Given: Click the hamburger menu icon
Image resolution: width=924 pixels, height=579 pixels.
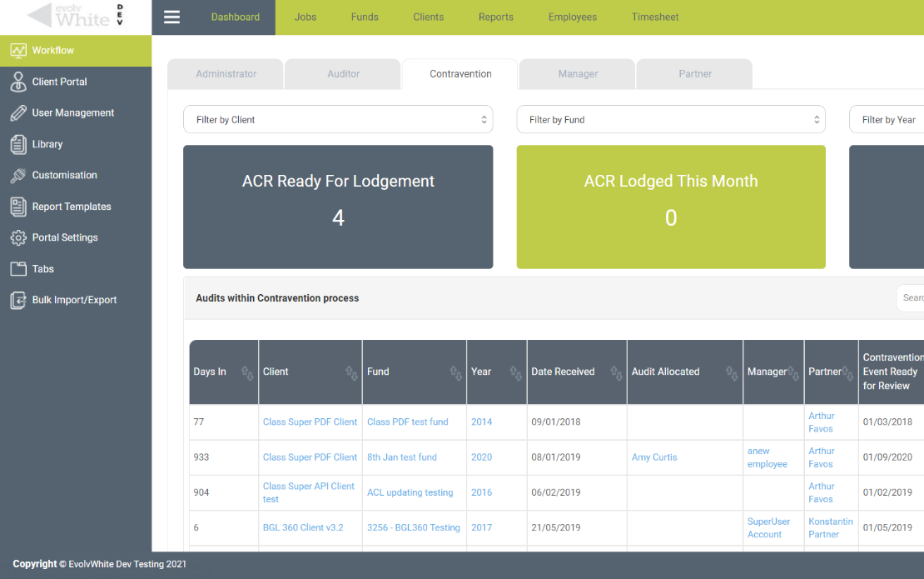Looking at the screenshot, I should pos(171,17).
